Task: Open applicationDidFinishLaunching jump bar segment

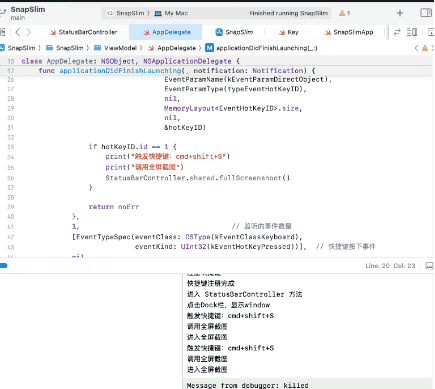Action: (262, 48)
